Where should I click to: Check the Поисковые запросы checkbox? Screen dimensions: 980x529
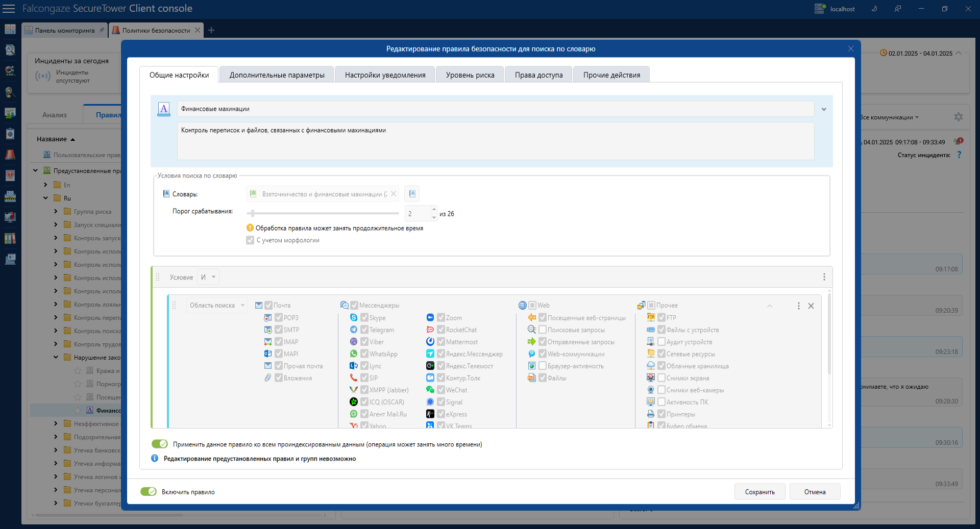pos(543,330)
